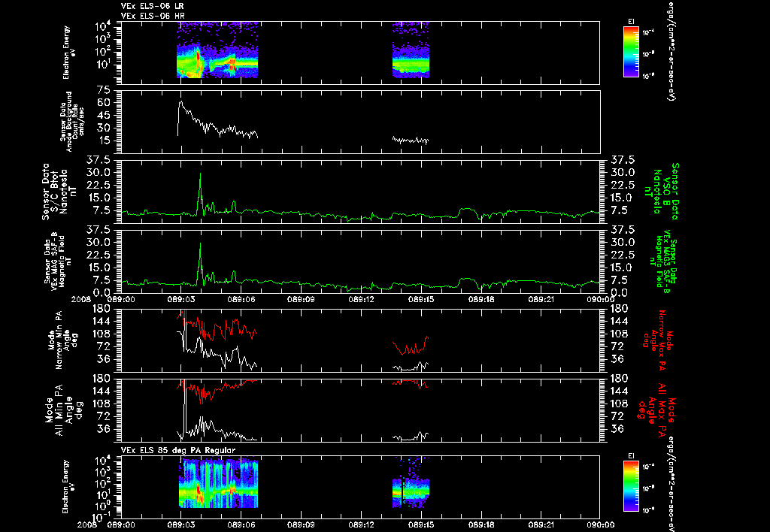
Task: Click the 'VEx ELS-06 LR' title text
Action: pos(153,6)
